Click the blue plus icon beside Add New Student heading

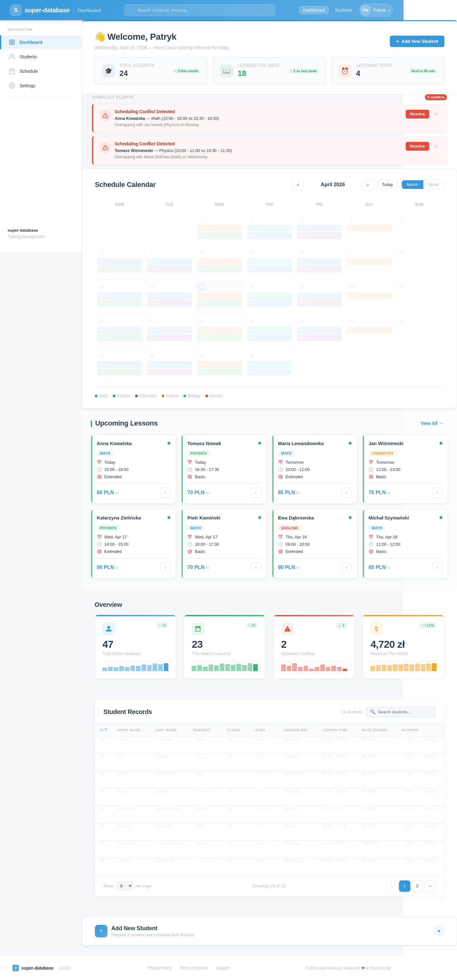tap(101, 931)
